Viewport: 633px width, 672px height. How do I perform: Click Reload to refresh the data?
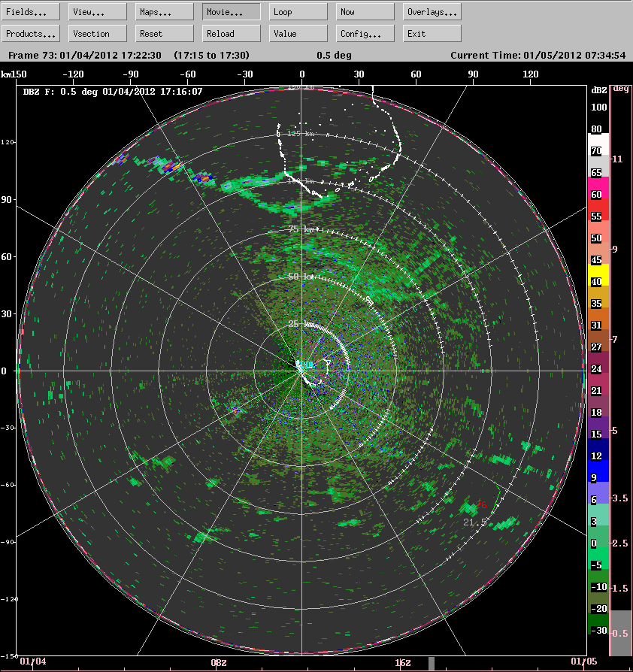(x=231, y=33)
